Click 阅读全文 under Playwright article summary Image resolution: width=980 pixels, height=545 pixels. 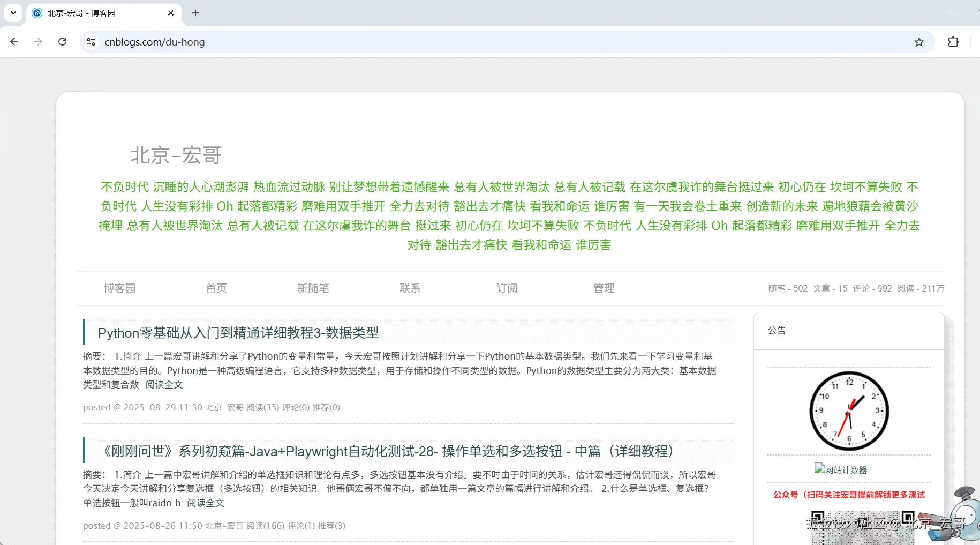(206, 503)
